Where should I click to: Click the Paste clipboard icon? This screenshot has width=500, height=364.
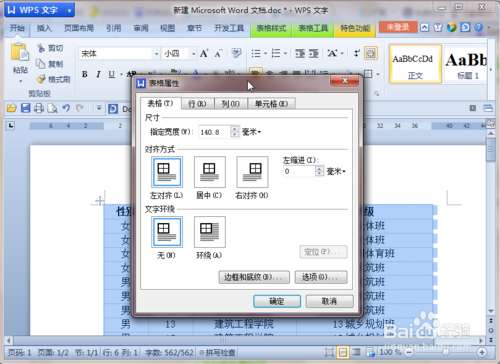(20, 53)
